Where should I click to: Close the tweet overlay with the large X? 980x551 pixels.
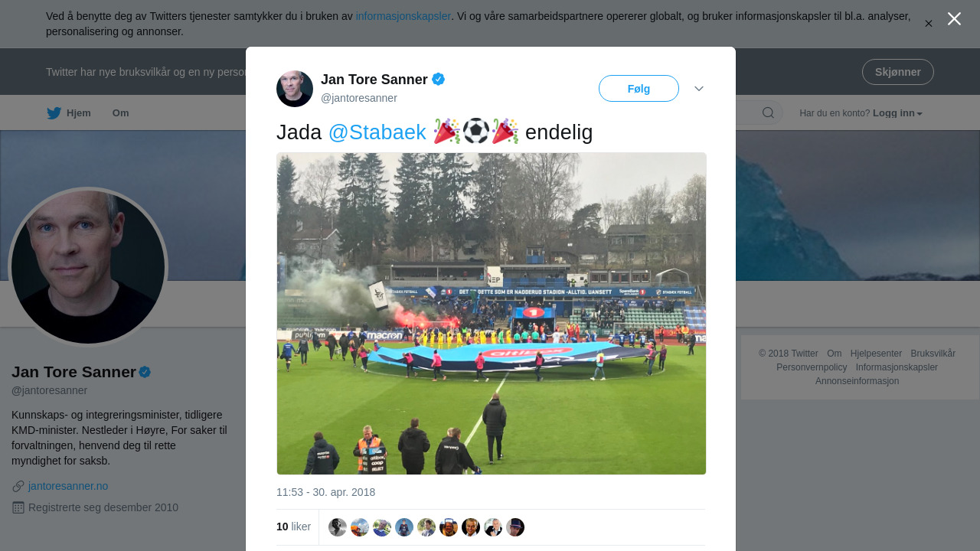pos(954,19)
